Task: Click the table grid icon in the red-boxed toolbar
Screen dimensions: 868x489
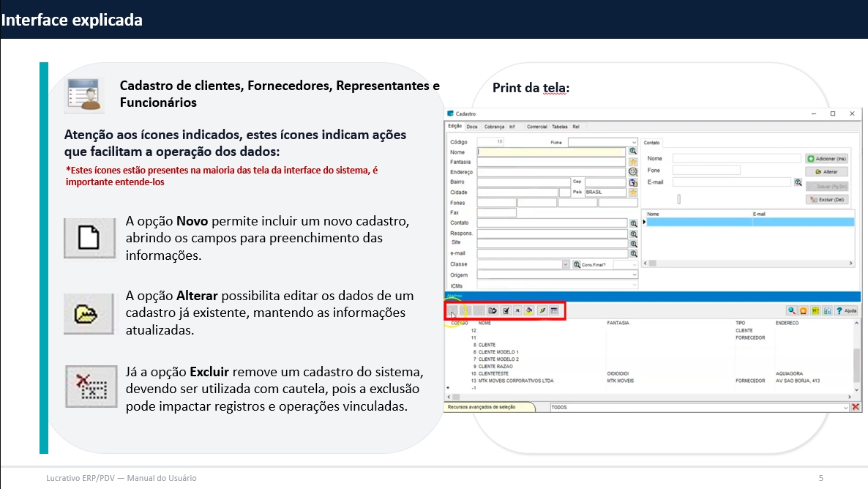Action: (x=554, y=310)
